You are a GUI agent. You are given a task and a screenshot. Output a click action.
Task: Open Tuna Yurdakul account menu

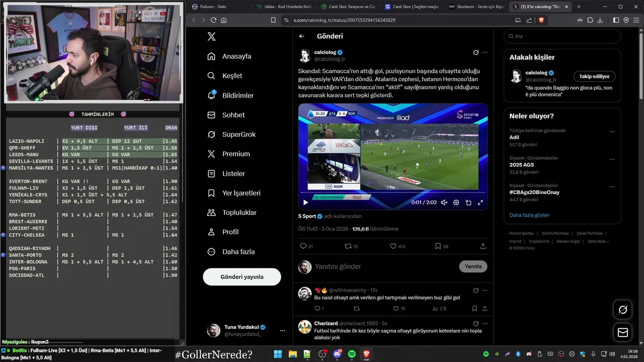pos(246,330)
